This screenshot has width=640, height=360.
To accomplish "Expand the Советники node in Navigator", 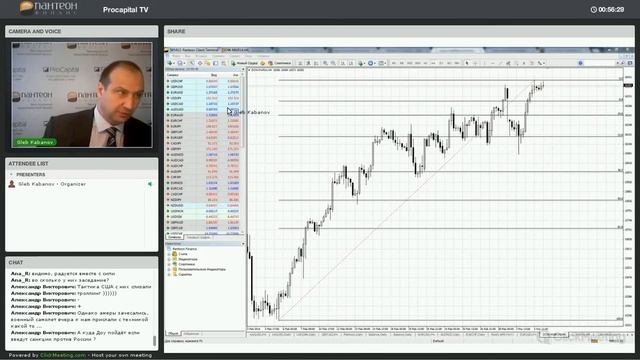I will pos(169,264).
